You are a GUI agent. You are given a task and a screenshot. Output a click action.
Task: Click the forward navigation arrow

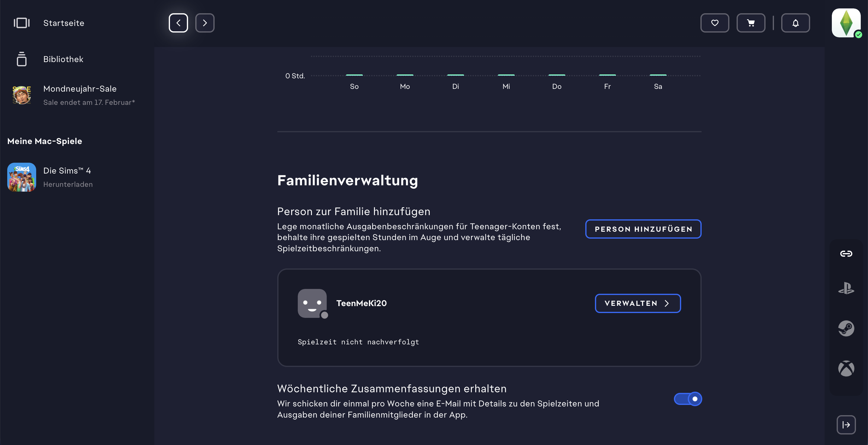pos(205,23)
